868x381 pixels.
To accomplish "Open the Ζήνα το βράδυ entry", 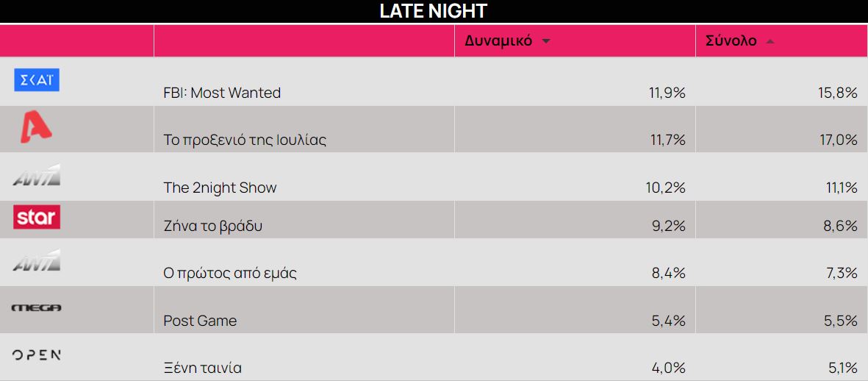I will (212, 226).
